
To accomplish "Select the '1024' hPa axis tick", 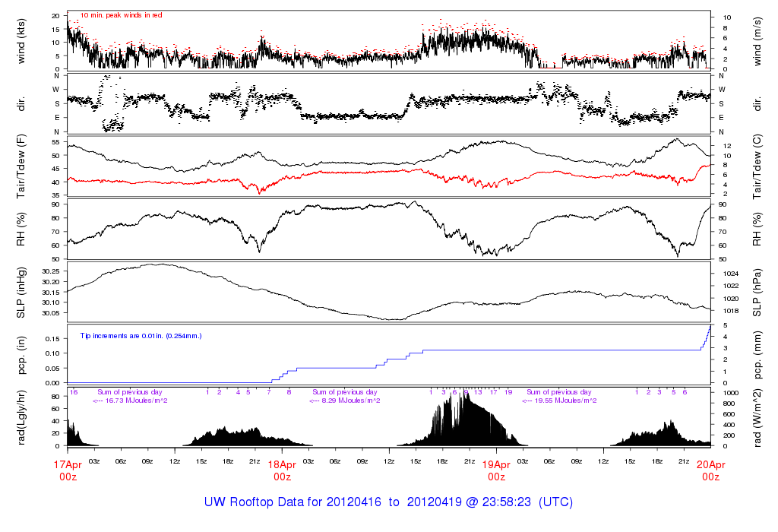I will click(731, 274).
